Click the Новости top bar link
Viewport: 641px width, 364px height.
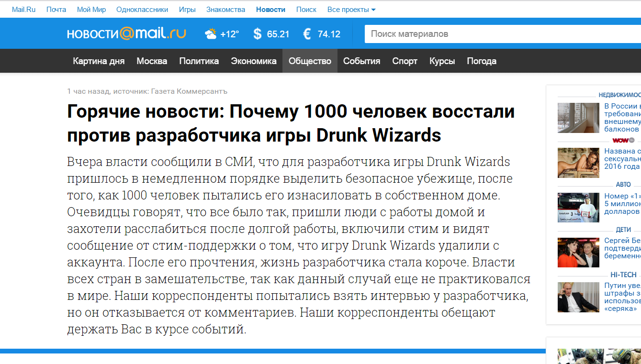270,10
